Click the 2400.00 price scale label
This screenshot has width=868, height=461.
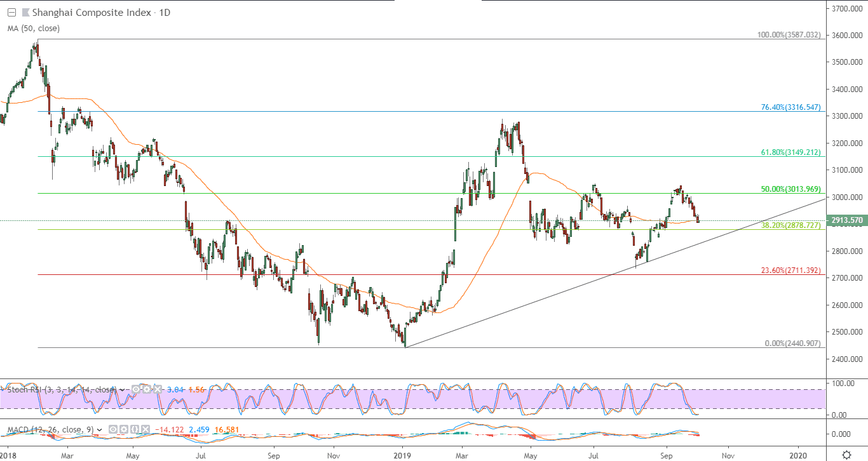[x=846, y=359]
